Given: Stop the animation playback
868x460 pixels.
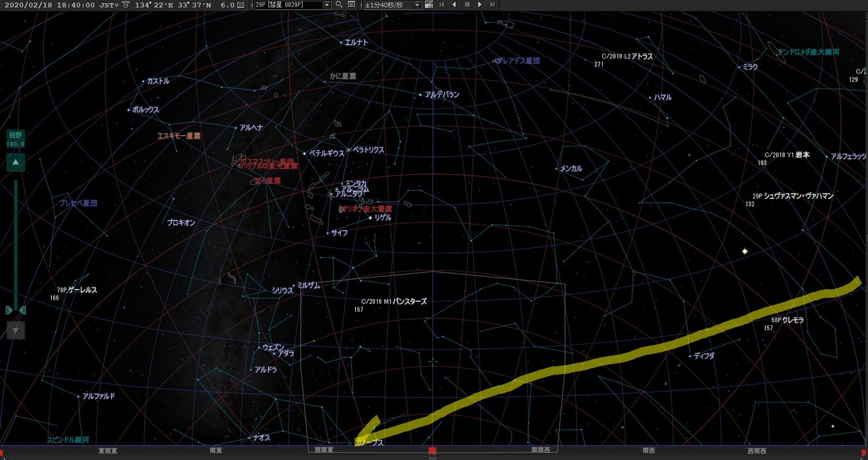Looking at the screenshot, I should (467, 4).
